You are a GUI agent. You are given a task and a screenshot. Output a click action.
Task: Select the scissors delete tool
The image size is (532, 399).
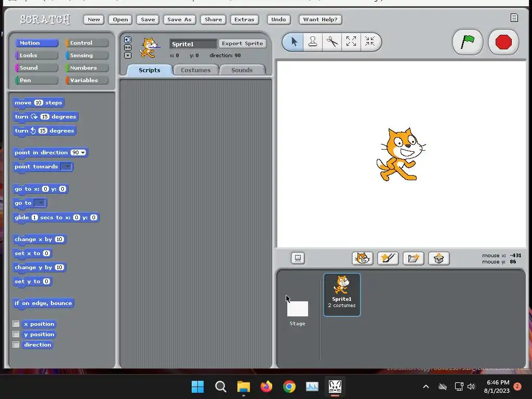(332, 42)
